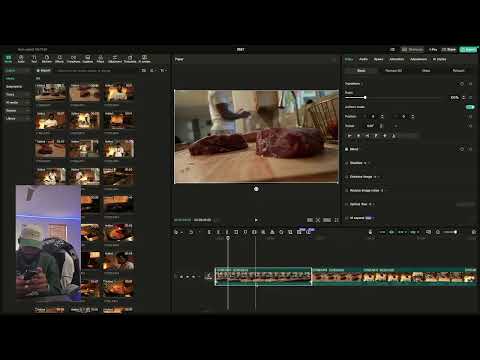The width and height of the screenshot is (480, 360).
Task: Adjust the Scale slider handle
Action: (x=365, y=98)
